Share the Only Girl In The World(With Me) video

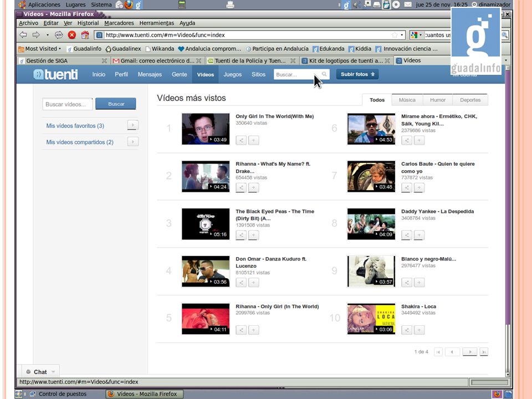(x=241, y=140)
